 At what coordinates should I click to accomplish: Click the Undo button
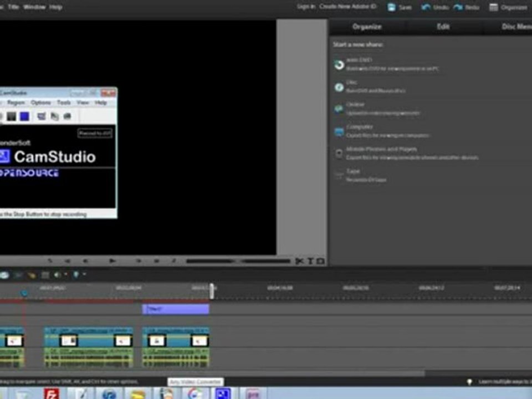(x=435, y=7)
